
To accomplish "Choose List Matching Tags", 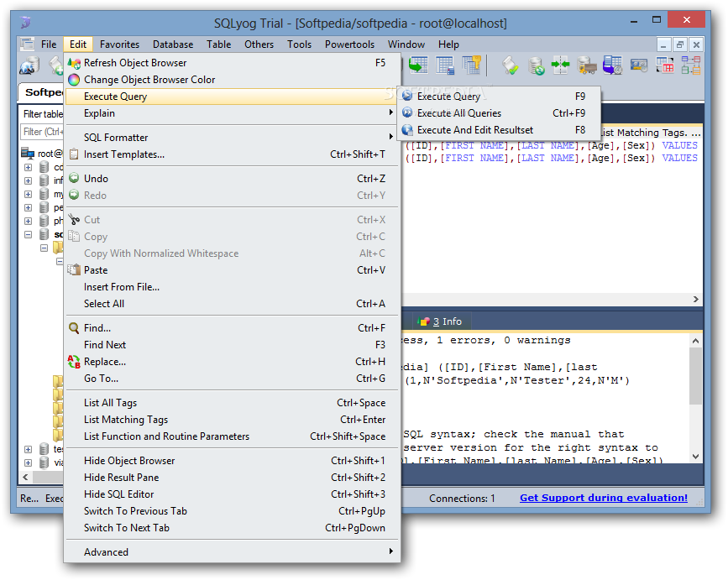I will [x=232, y=420].
